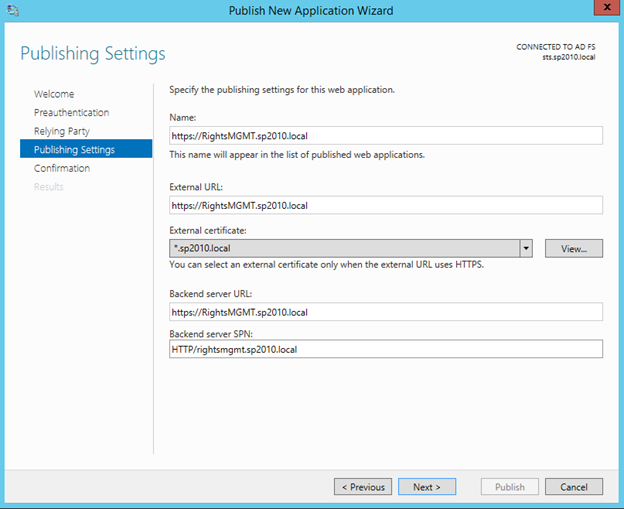The image size is (624, 509).
Task: Focus the External URL input box
Action: pyautogui.click(x=386, y=205)
